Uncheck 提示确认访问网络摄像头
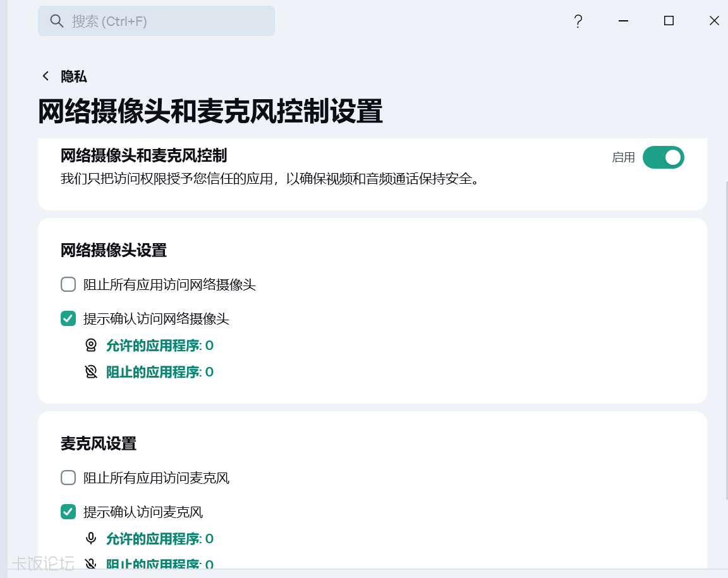This screenshot has width=728, height=578. pos(68,318)
